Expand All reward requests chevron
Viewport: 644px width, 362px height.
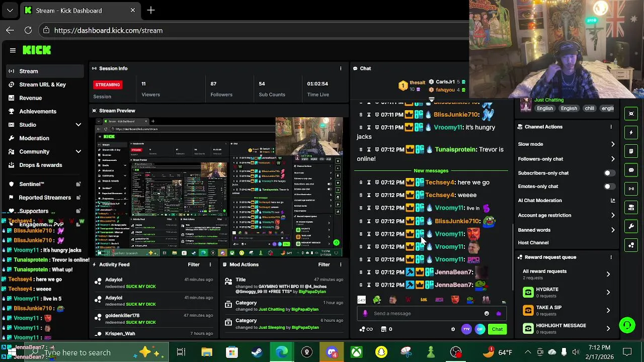click(608, 274)
